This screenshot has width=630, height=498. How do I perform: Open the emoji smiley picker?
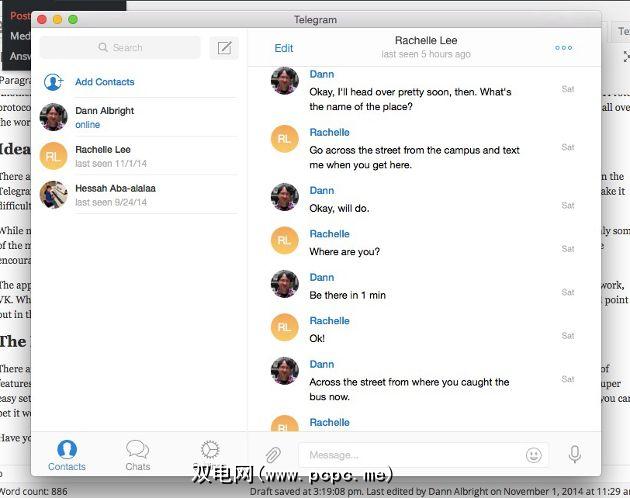534,455
